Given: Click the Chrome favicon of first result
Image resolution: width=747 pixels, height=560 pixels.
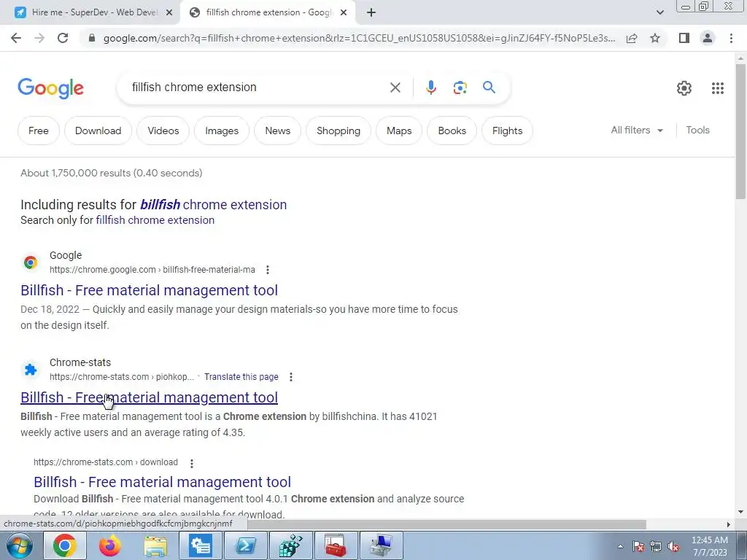Looking at the screenshot, I should [x=31, y=262].
